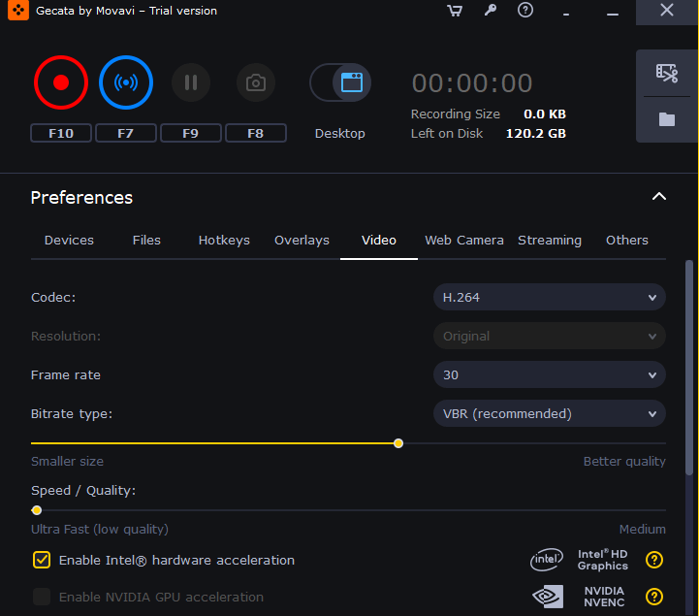699x616 pixels.
Task: Switch to the Devices tab
Action: (x=69, y=241)
